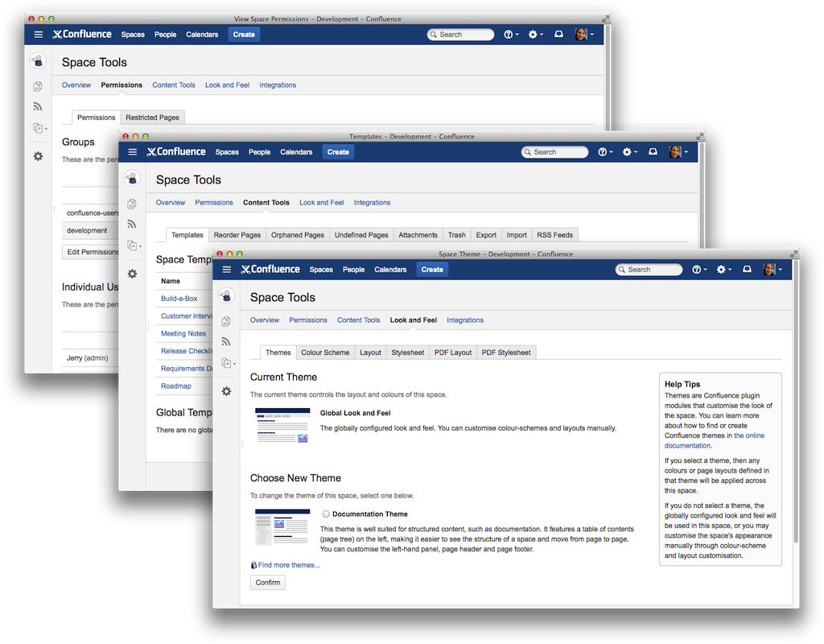This screenshot has height=644, width=824.
Task: Open the Find more themes link
Action: [x=289, y=565]
